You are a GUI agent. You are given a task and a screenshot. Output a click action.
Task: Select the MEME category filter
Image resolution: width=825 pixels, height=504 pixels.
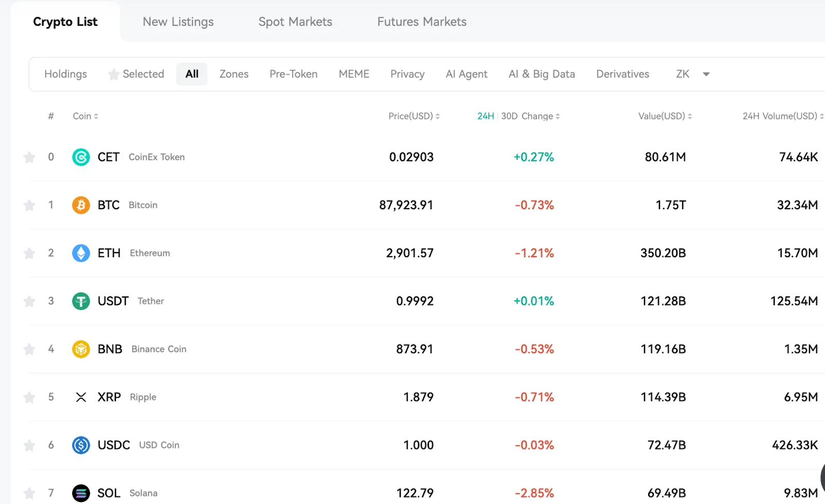[354, 74]
